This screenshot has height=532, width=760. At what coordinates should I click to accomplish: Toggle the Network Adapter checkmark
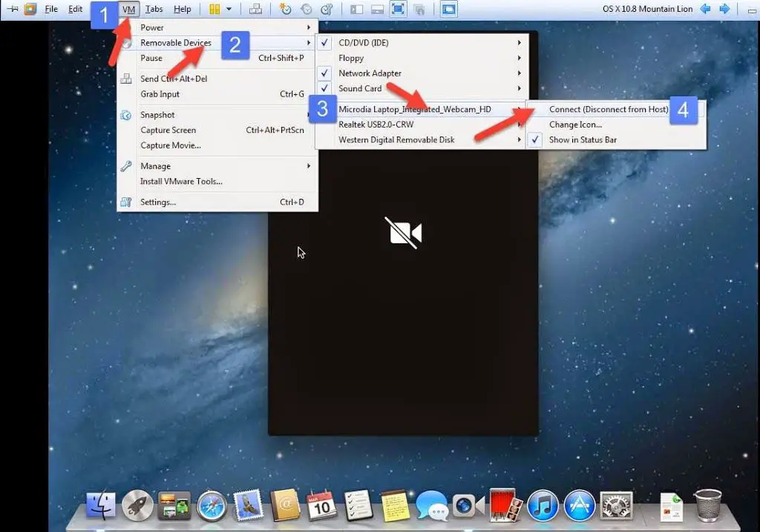(324, 73)
